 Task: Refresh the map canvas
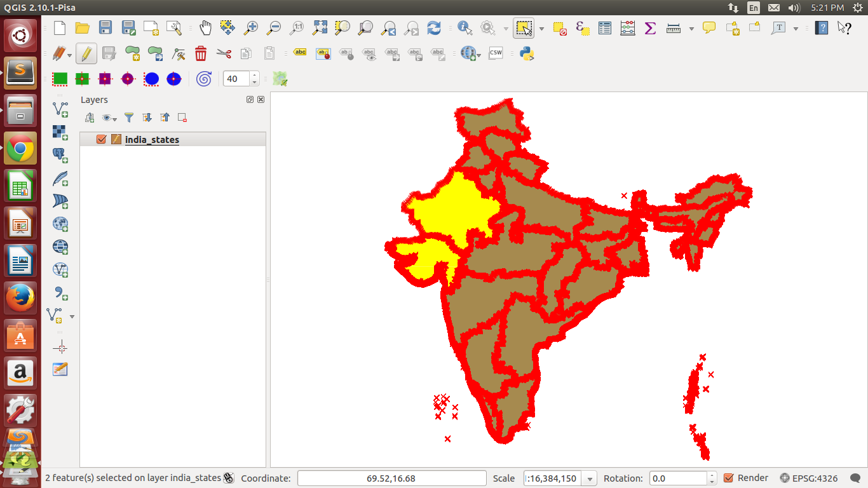434,28
